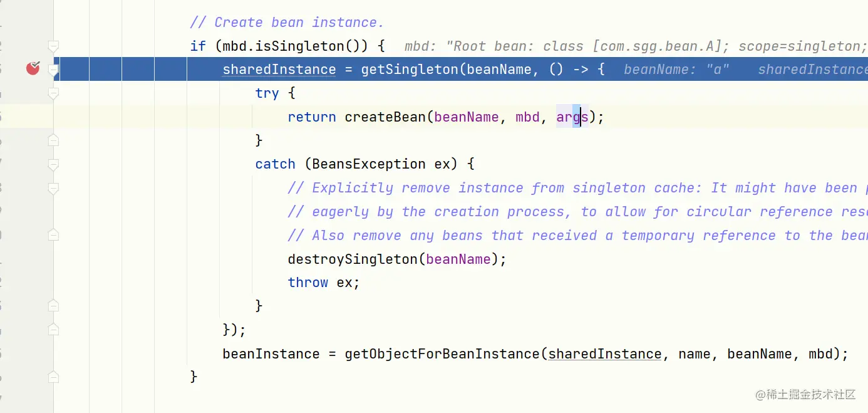Click the 'return' keyword
This screenshot has width=868, height=413.
point(312,117)
